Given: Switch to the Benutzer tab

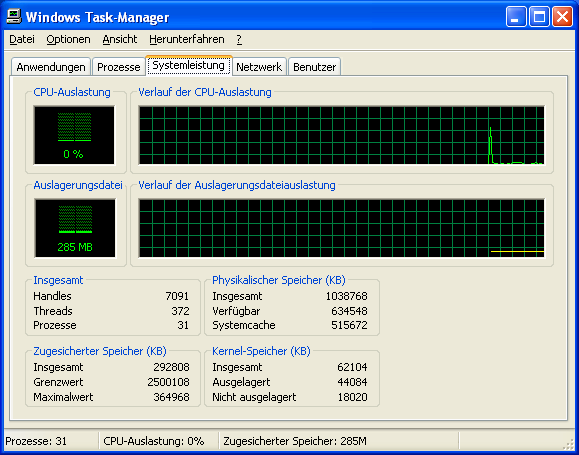Looking at the screenshot, I should [314, 67].
